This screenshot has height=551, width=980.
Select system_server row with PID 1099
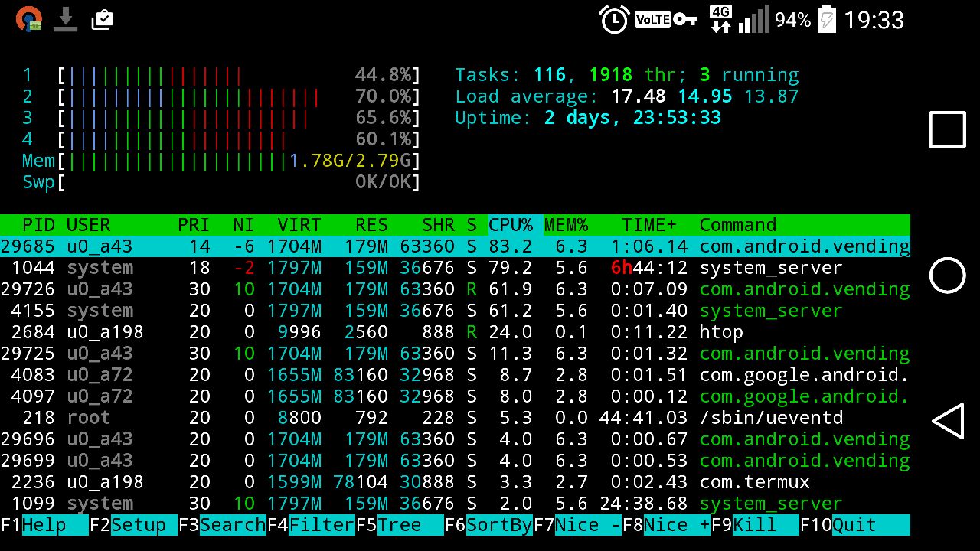(455, 504)
